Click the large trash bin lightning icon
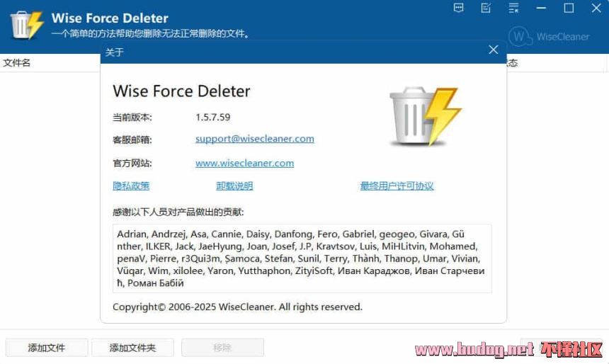 pos(426,115)
